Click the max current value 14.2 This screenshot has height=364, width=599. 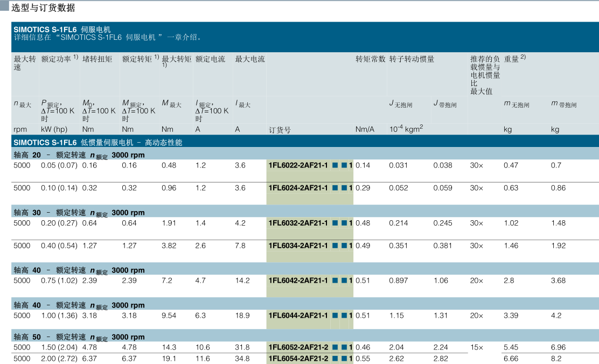(242, 281)
